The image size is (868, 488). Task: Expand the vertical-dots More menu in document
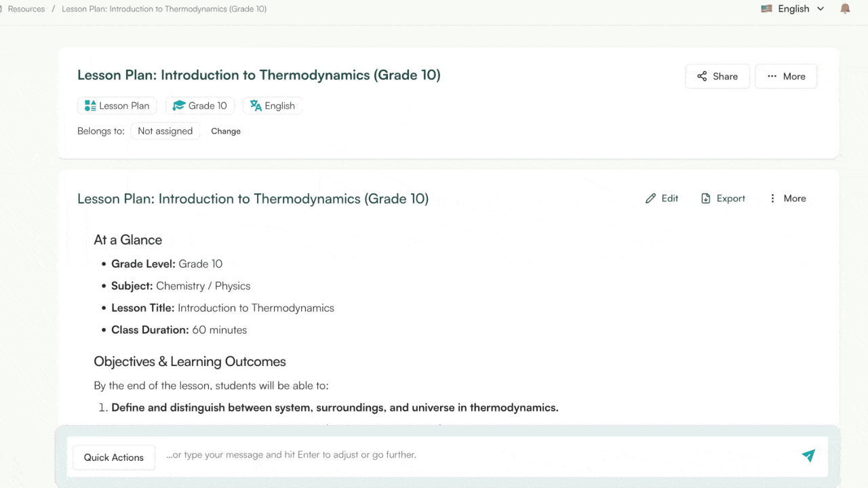772,199
